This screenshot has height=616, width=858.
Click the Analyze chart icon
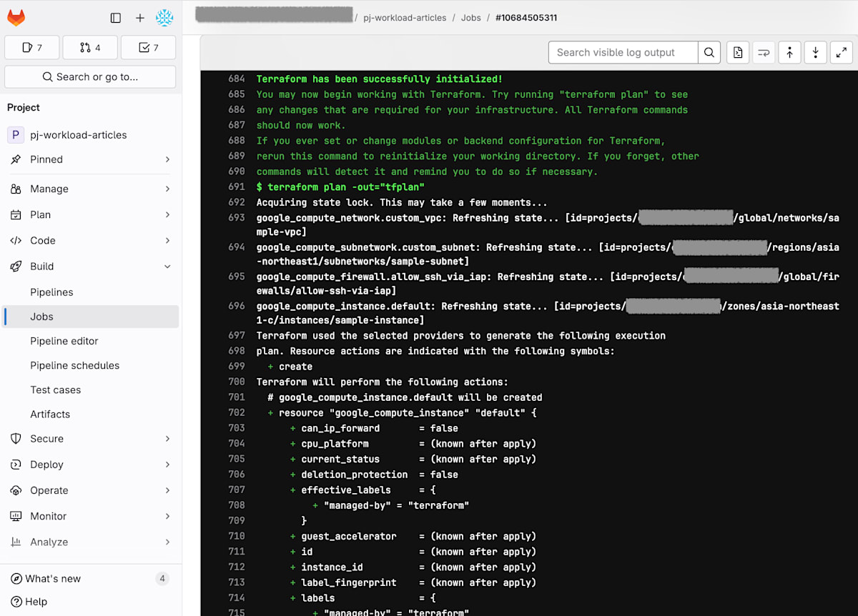click(16, 542)
